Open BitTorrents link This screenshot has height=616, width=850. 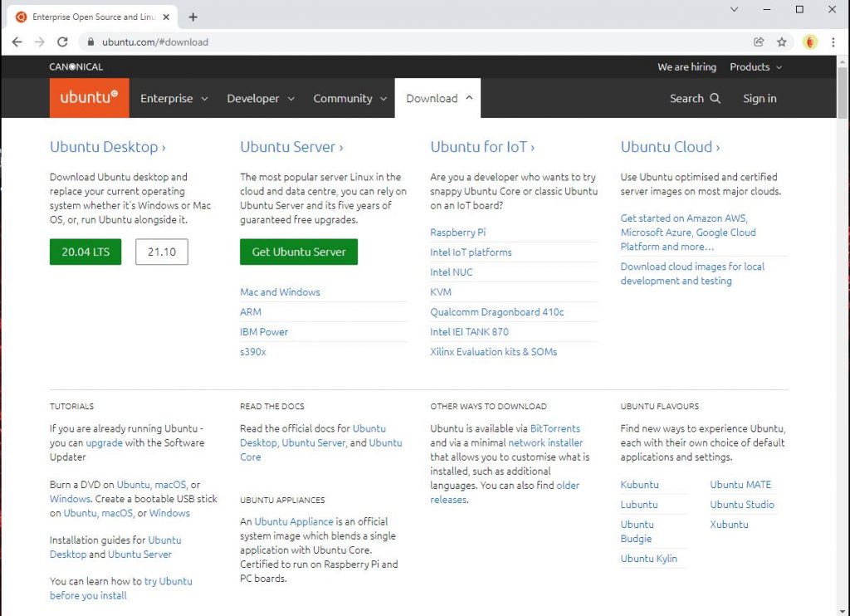pyautogui.click(x=555, y=428)
